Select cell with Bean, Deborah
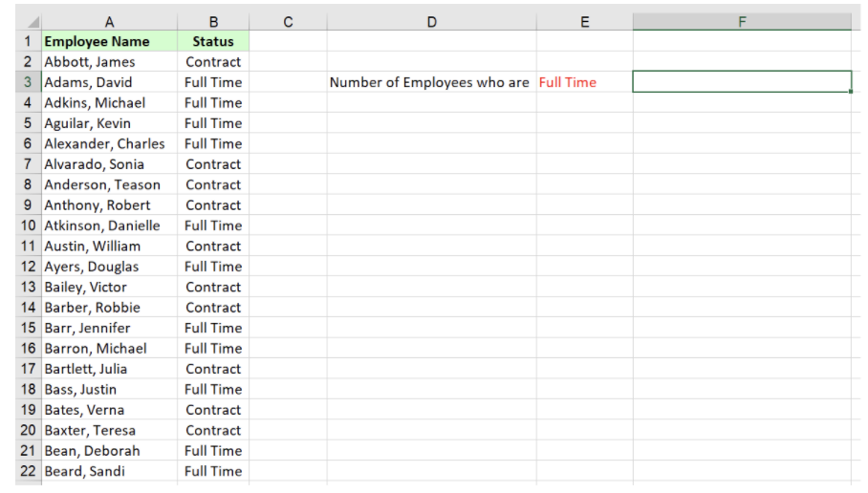868x493 pixels. [110, 450]
